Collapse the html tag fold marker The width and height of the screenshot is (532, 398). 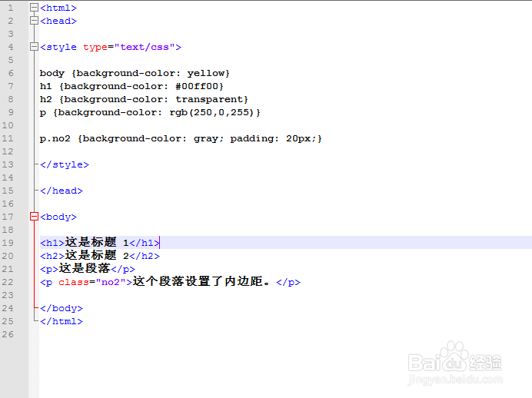[34, 8]
